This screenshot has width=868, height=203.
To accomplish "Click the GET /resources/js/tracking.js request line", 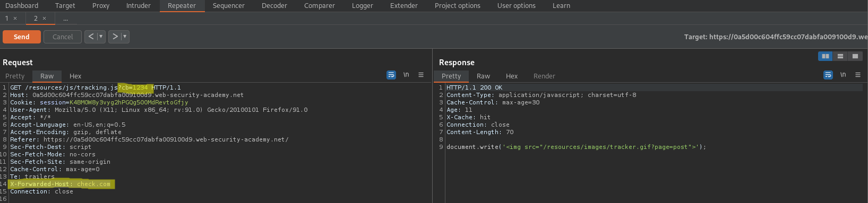I will point(96,87).
